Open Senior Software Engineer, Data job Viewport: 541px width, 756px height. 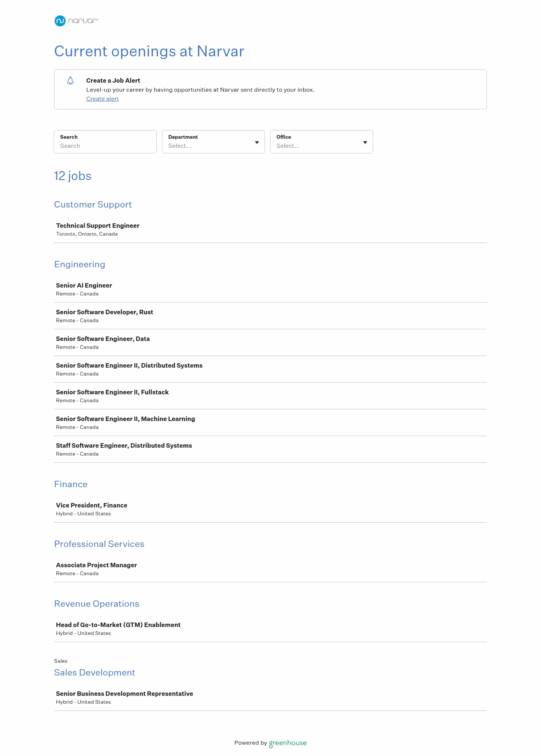tap(270, 342)
